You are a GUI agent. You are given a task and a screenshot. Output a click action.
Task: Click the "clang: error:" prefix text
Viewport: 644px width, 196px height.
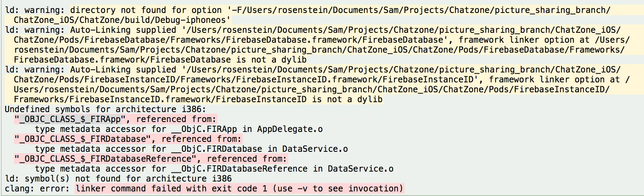37,189
